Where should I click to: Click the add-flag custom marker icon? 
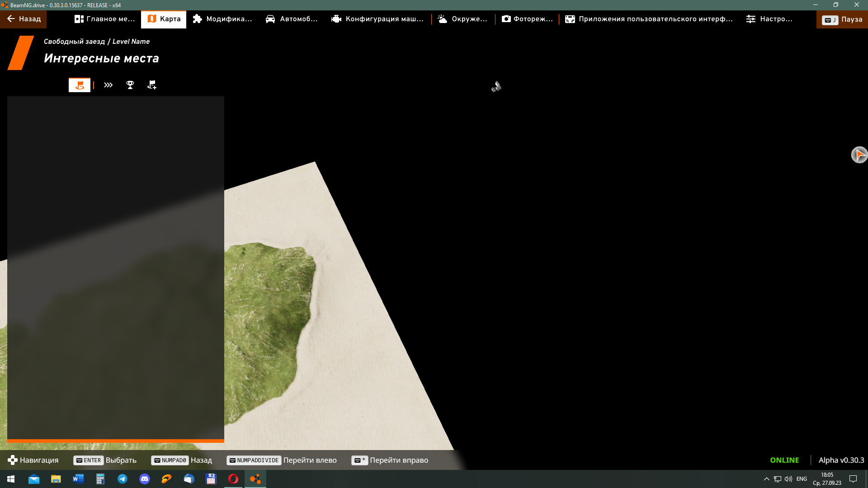click(x=152, y=85)
